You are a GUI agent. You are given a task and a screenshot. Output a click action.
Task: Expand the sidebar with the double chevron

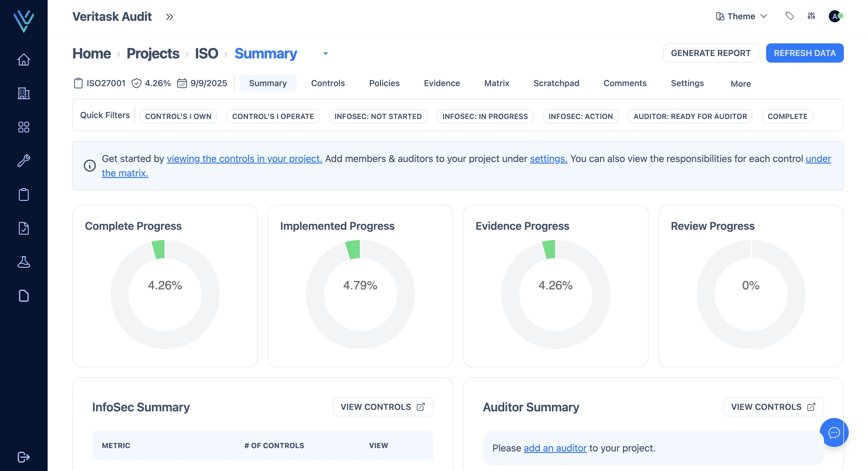169,17
